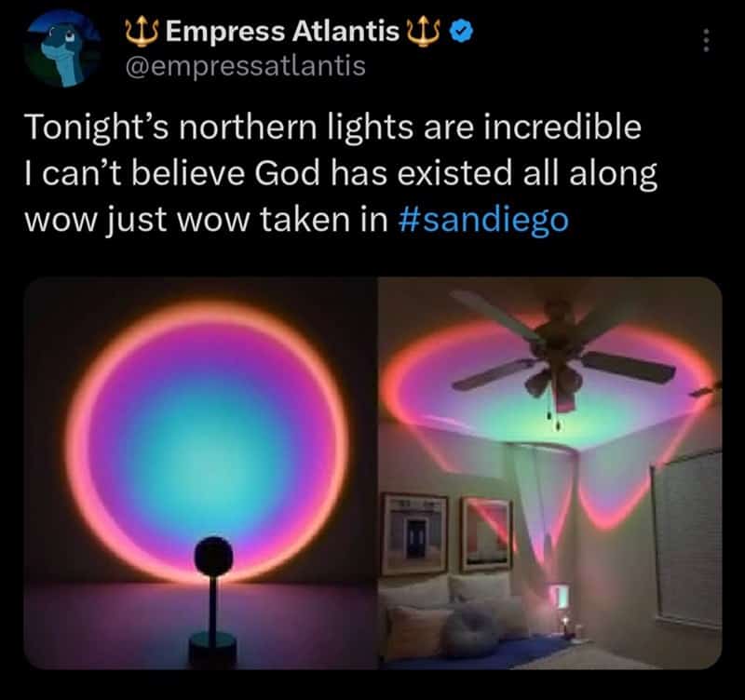The image size is (745, 700).
Task: Open the left sunset lamp circle photo
Action: [x=200, y=473]
